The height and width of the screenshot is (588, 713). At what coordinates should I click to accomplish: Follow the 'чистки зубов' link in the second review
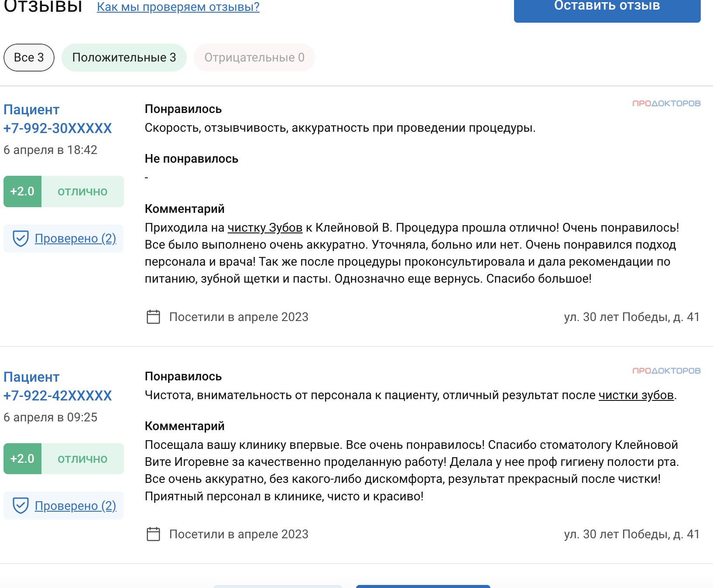point(636,395)
